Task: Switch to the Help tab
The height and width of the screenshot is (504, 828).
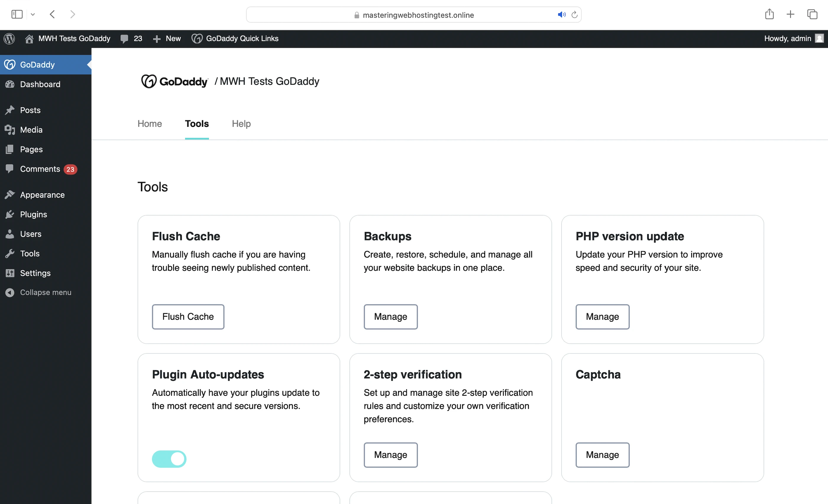Action: (x=241, y=124)
